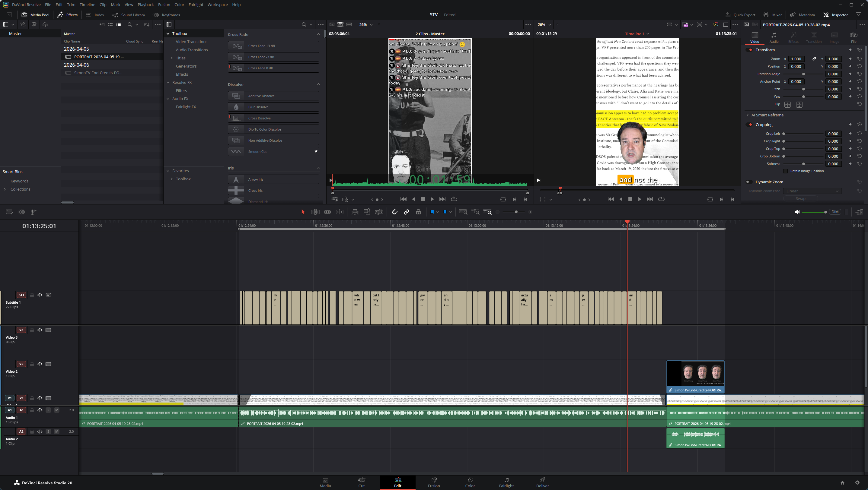Select the Blade edit mode tool

327,212
